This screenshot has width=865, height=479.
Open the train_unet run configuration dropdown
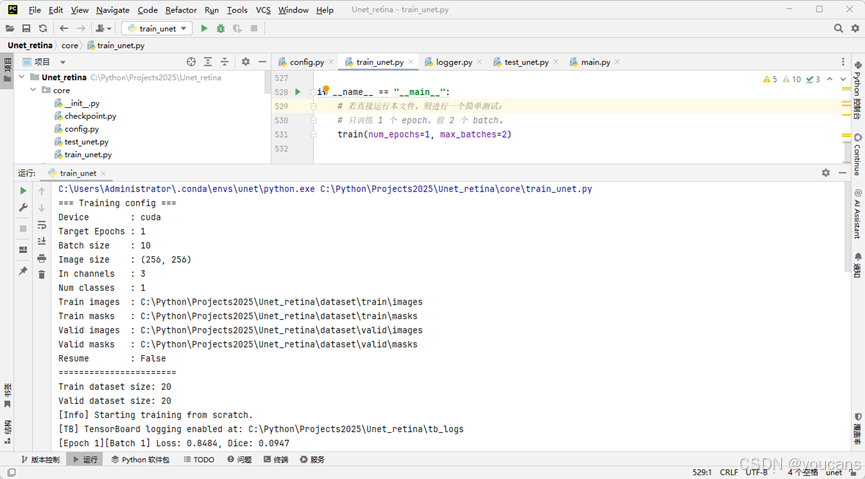pyautogui.click(x=157, y=28)
